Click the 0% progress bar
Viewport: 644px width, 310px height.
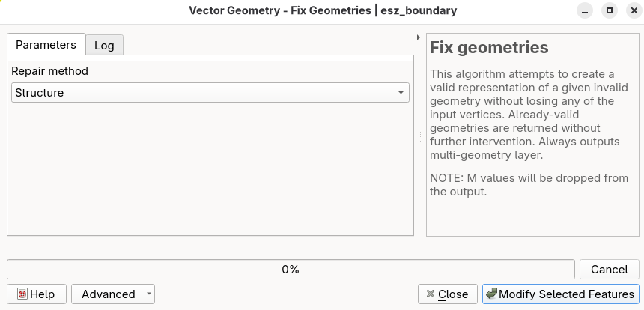[x=291, y=270]
